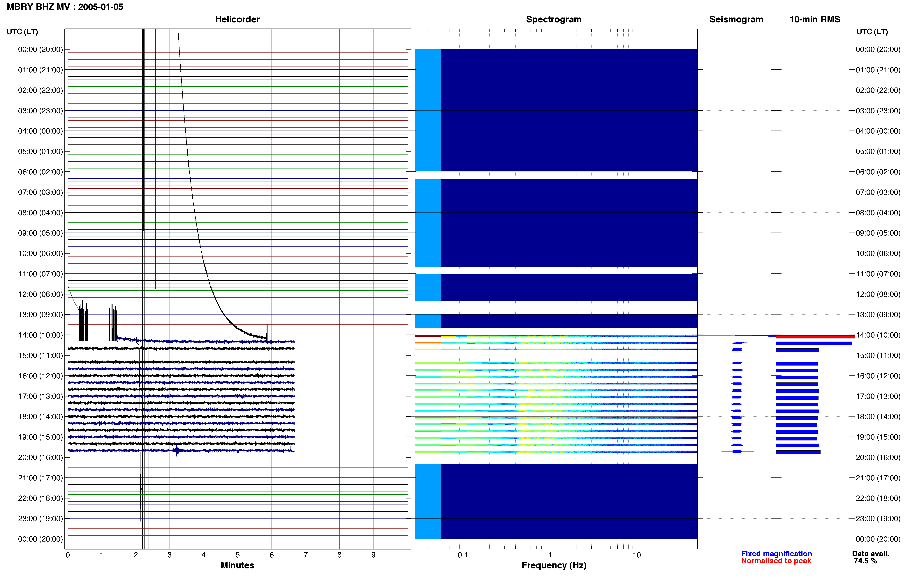Click left time label '13:00 (09:00)'
This screenshot has height=578, width=924.
[41, 315]
